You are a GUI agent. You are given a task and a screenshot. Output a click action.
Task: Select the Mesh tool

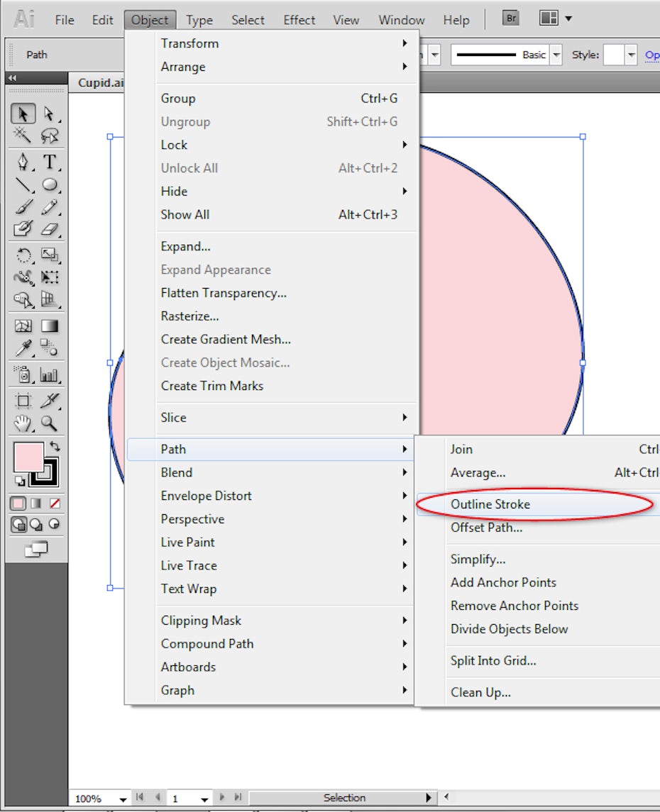pos(23,326)
